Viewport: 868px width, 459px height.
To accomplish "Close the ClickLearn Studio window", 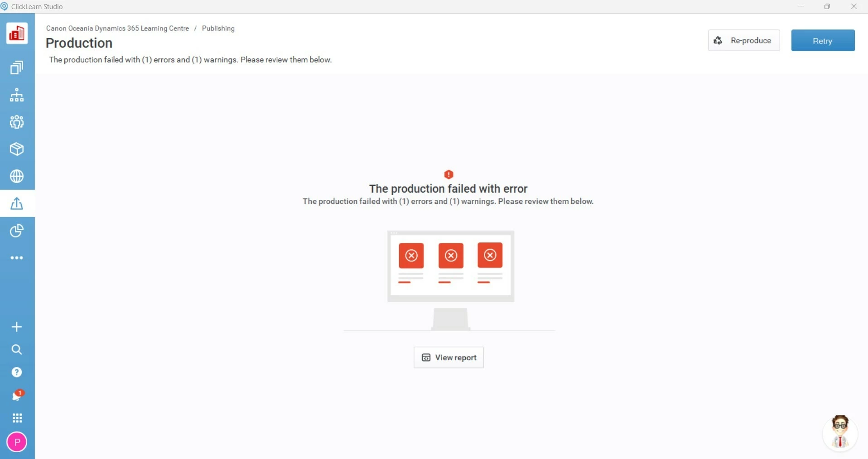I will pyautogui.click(x=854, y=6).
